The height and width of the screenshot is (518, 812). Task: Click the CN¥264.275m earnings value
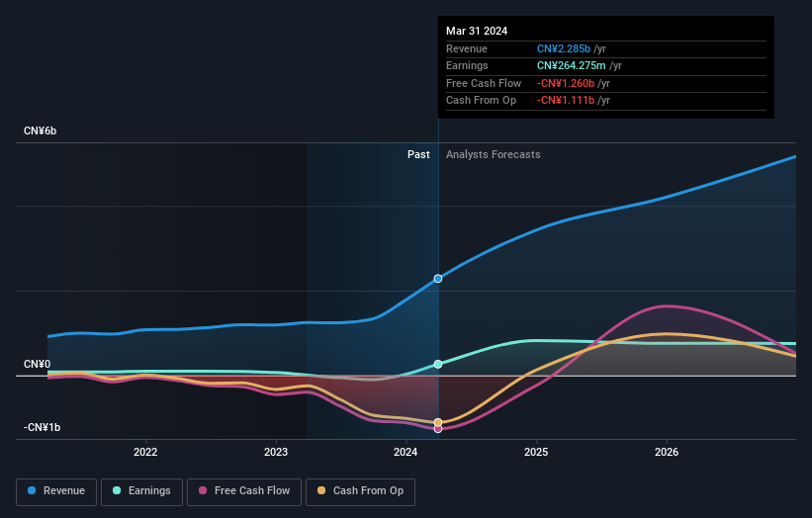pyautogui.click(x=572, y=65)
